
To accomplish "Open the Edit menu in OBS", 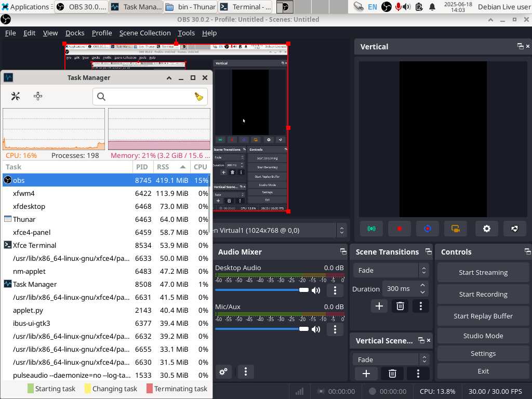I will coord(30,33).
